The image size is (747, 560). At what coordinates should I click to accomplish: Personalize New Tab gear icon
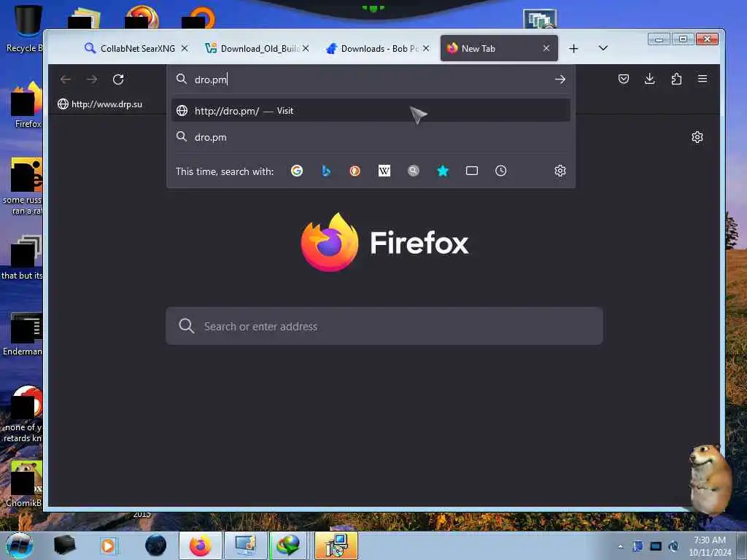point(697,137)
